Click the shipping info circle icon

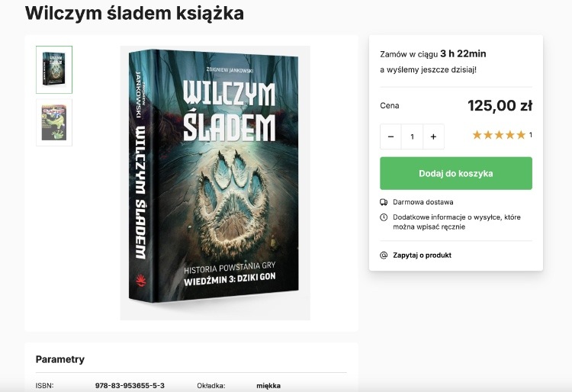point(384,217)
